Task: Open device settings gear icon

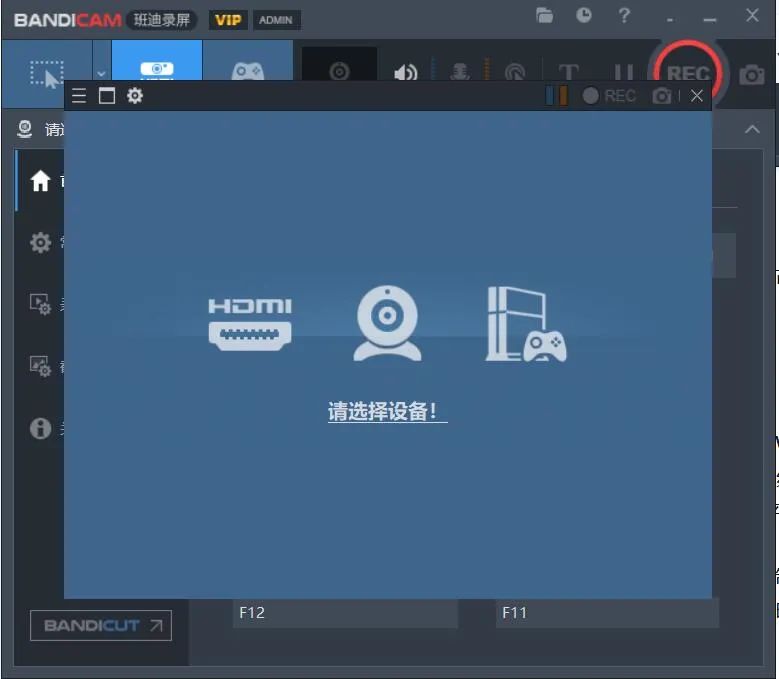Action: pos(135,95)
